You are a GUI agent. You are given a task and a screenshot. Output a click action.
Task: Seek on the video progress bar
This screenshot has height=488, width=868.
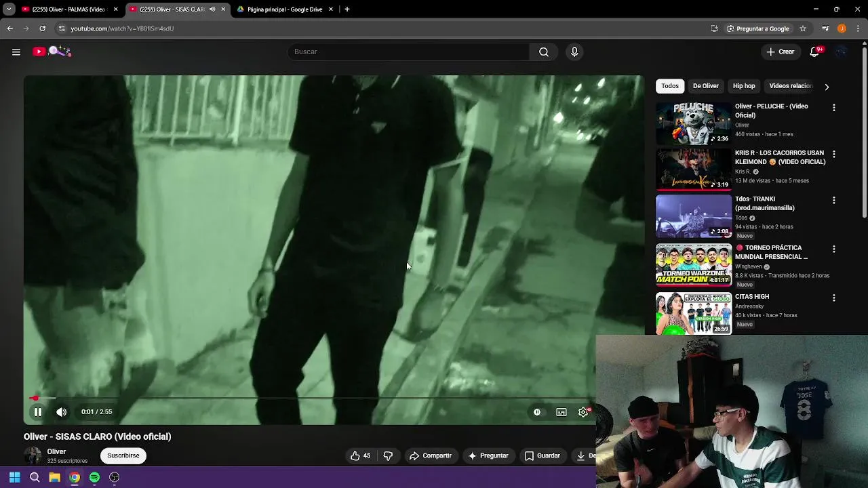click(x=309, y=399)
